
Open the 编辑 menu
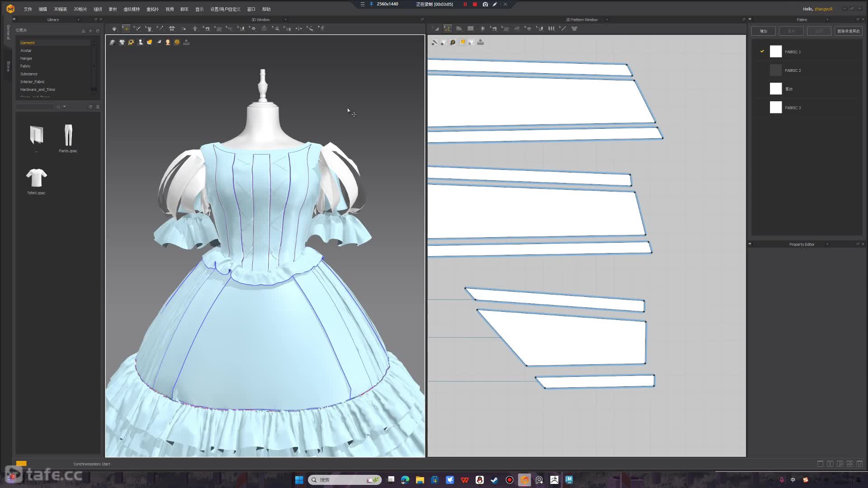(43, 9)
